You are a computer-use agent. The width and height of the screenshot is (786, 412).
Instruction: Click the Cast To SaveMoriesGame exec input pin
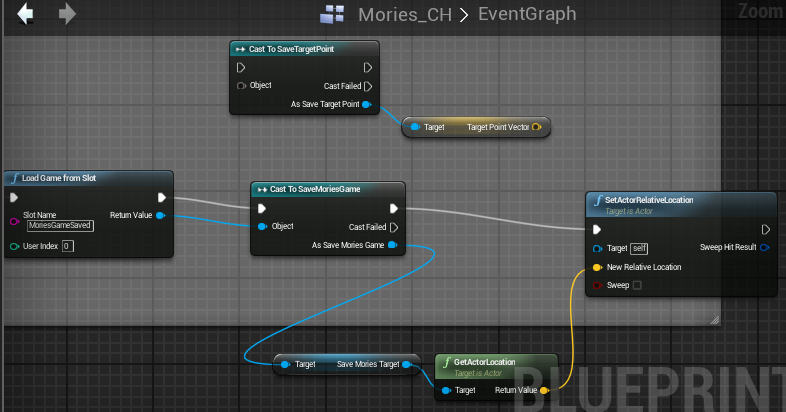(262, 209)
